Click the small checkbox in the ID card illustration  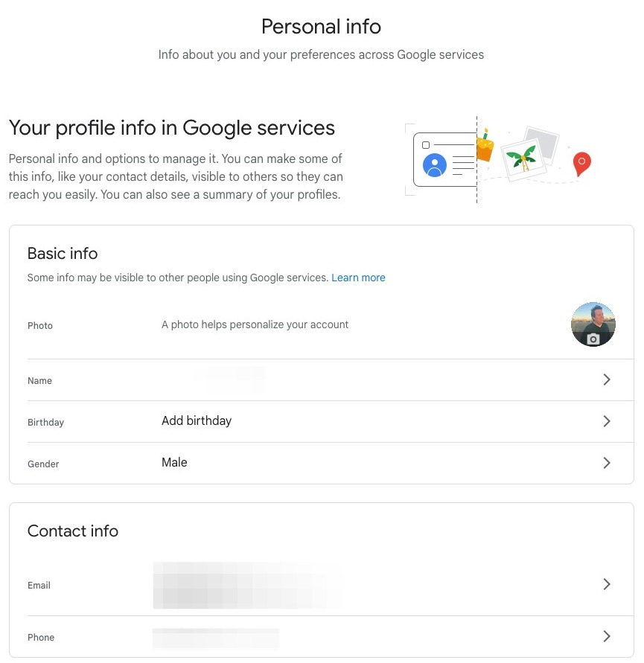point(426,145)
